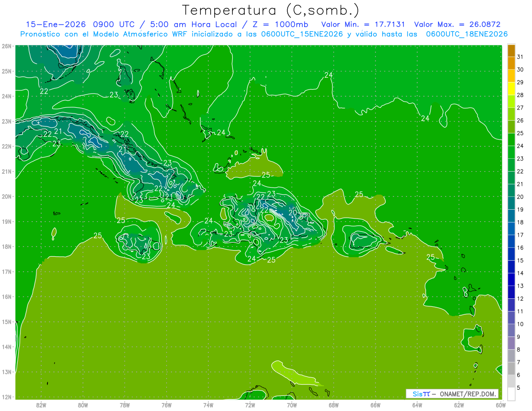The height and width of the screenshot is (411, 532).
Task: Select 'Valor Min. = 17.7131' text
Action: pos(364,25)
